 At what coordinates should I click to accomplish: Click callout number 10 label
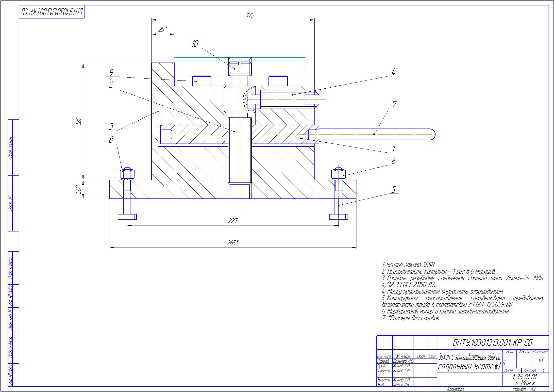click(195, 44)
